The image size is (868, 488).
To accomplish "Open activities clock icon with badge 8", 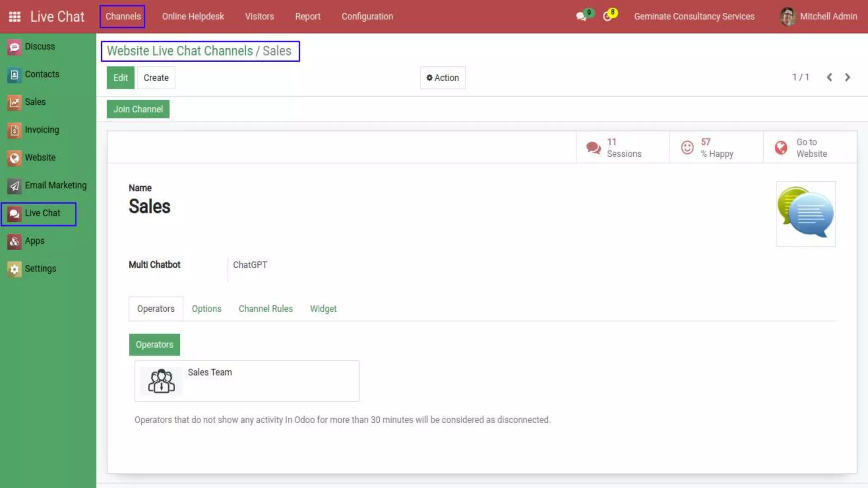I will tap(608, 17).
